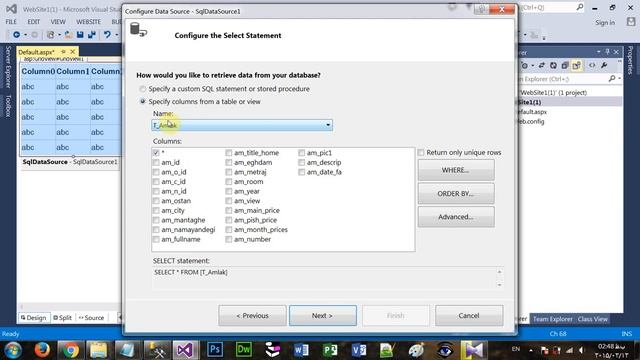Switch to Split view tab
The width and height of the screenshot is (640, 360).
pyautogui.click(x=62, y=318)
